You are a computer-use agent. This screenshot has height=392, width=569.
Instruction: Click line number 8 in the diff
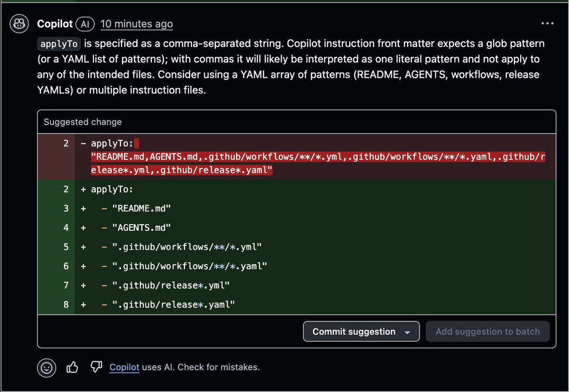pyautogui.click(x=66, y=304)
